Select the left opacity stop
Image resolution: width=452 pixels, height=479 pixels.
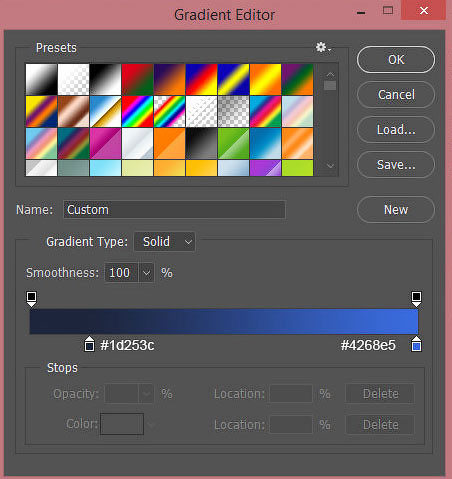[x=31, y=299]
